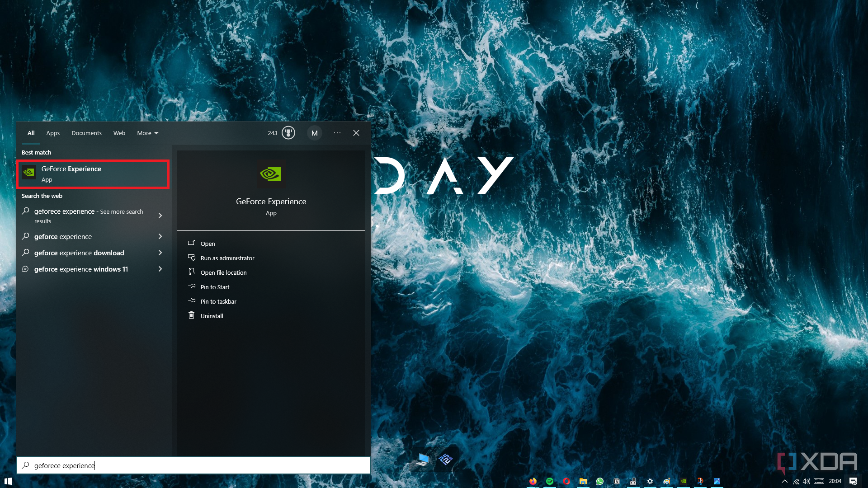Switch to the Documents search tab
Viewport: 868px width, 488px height.
tap(86, 133)
